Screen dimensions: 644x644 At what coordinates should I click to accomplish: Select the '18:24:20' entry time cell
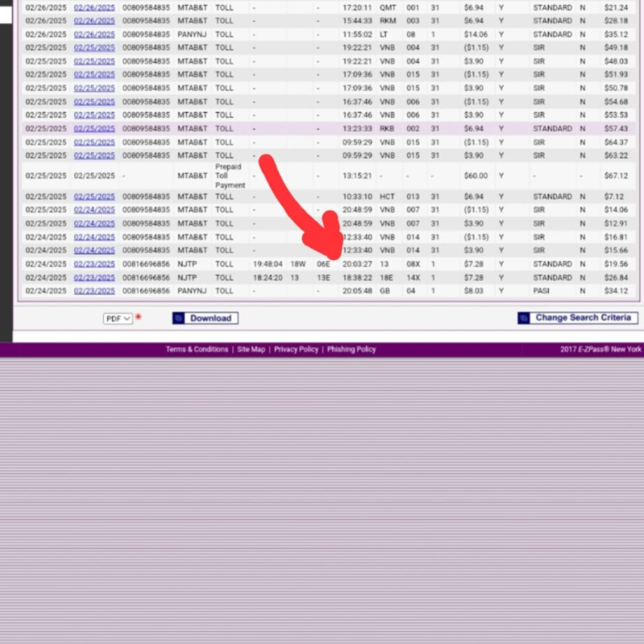267,278
